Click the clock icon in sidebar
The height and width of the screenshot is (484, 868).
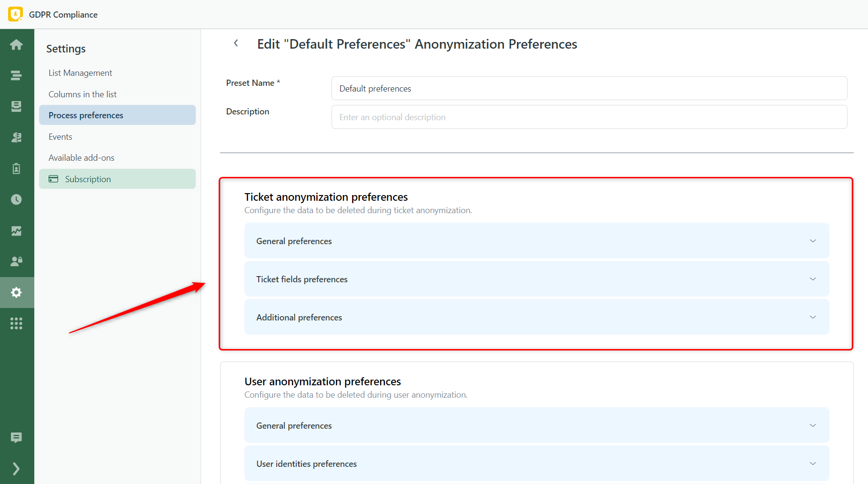[x=17, y=199]
